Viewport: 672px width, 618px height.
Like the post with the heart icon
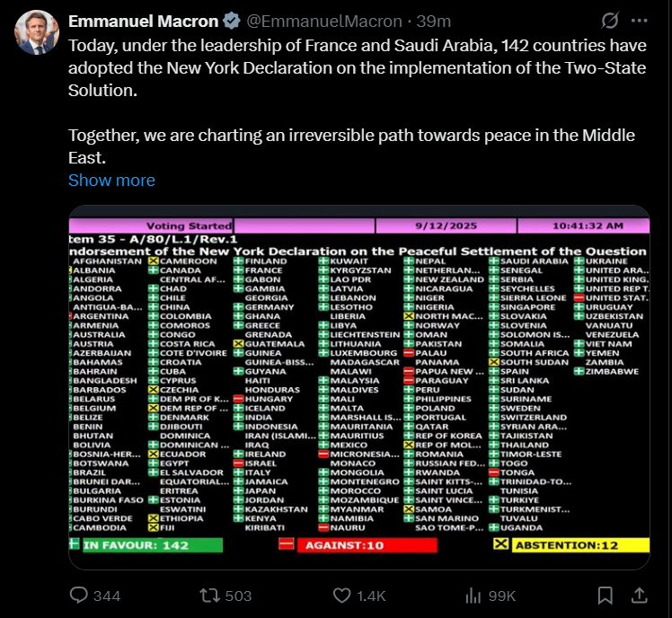coord(342,595)
